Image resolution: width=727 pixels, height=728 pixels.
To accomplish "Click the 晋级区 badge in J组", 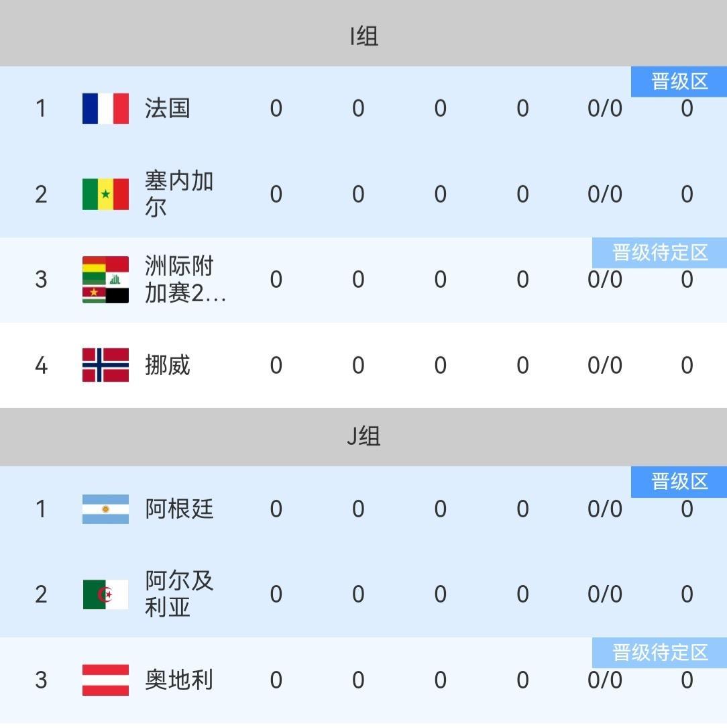I will point(679,482).
